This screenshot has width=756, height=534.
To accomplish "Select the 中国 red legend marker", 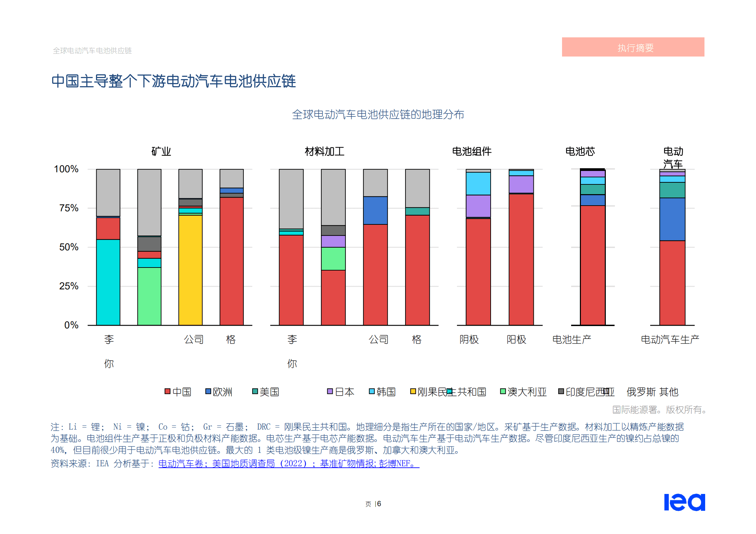I will [167, 392].
